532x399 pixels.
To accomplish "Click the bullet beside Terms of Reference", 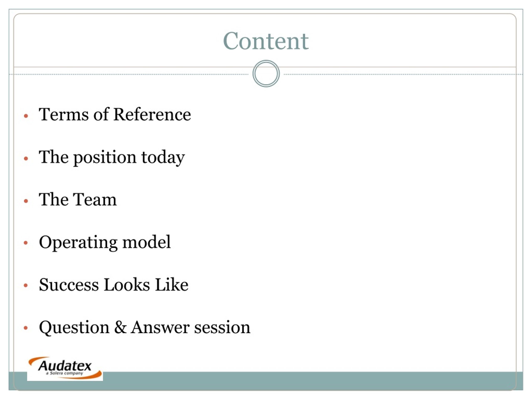I will (26, 116).
